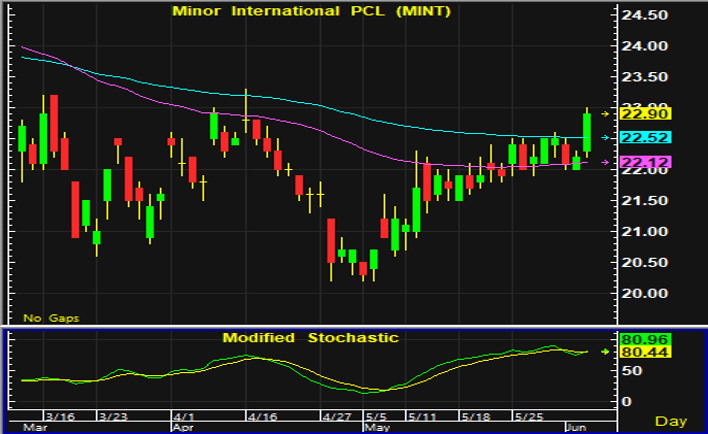Screen dimensions: 708x434
Task: Click the 4/27 date label
Action: (337, 416)
